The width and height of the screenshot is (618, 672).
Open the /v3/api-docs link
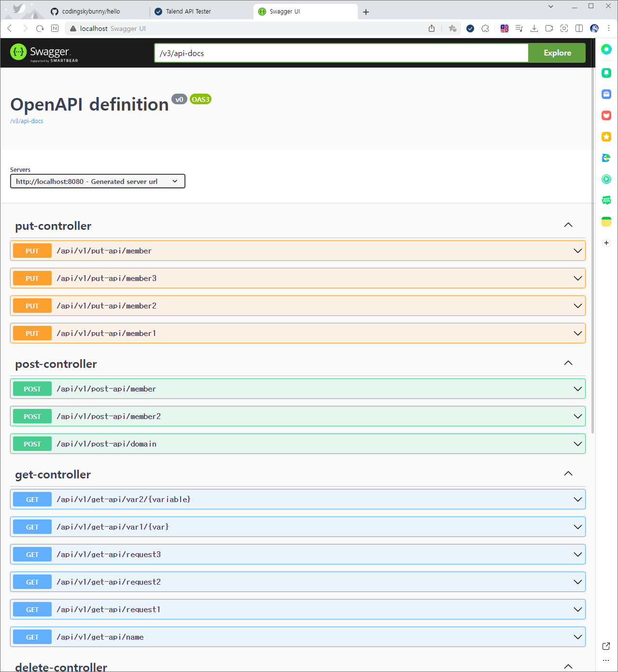pyautogui.click(x=27, y=121)
